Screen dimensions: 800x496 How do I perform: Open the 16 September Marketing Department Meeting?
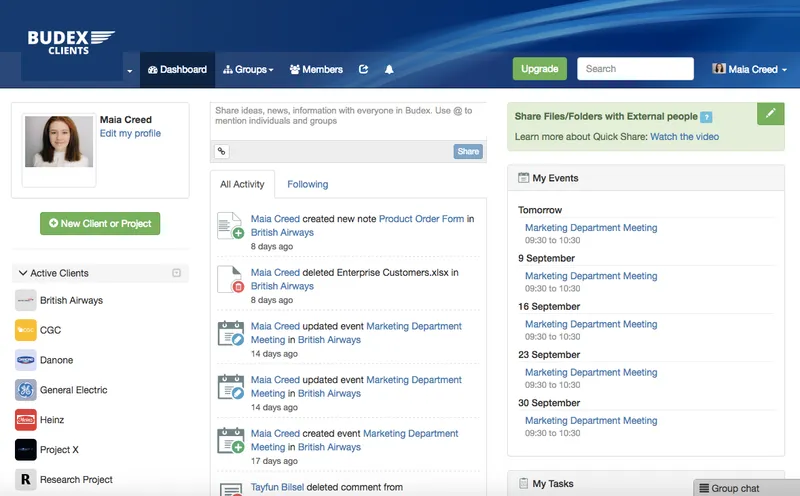591,324
